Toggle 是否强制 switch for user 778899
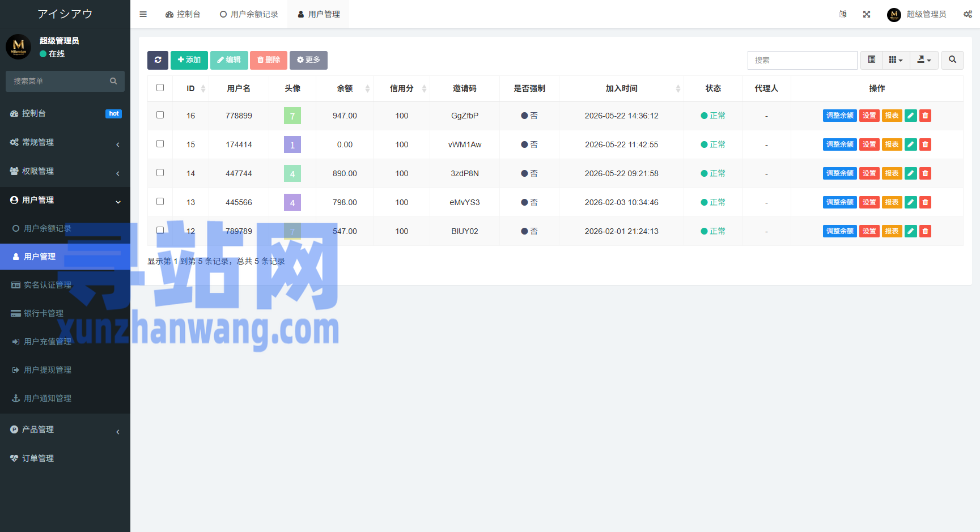The image size is (980, 532). pos(529,116)
